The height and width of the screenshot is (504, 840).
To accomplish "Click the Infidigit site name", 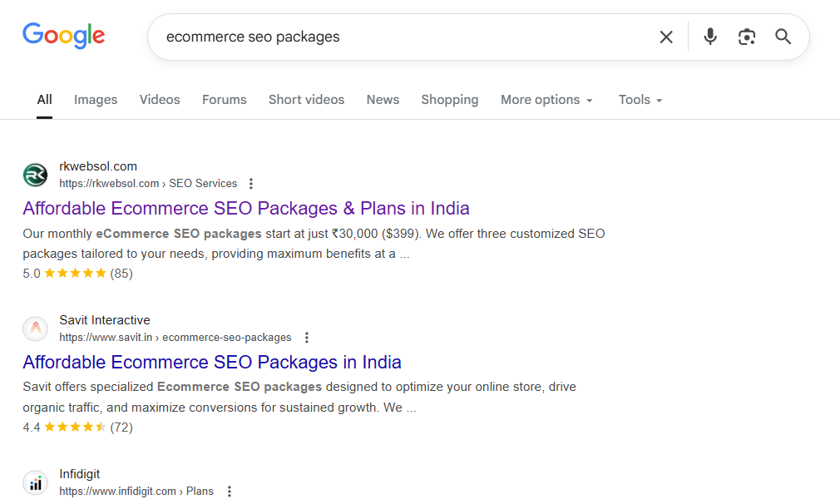I will (x=79, y=474).
